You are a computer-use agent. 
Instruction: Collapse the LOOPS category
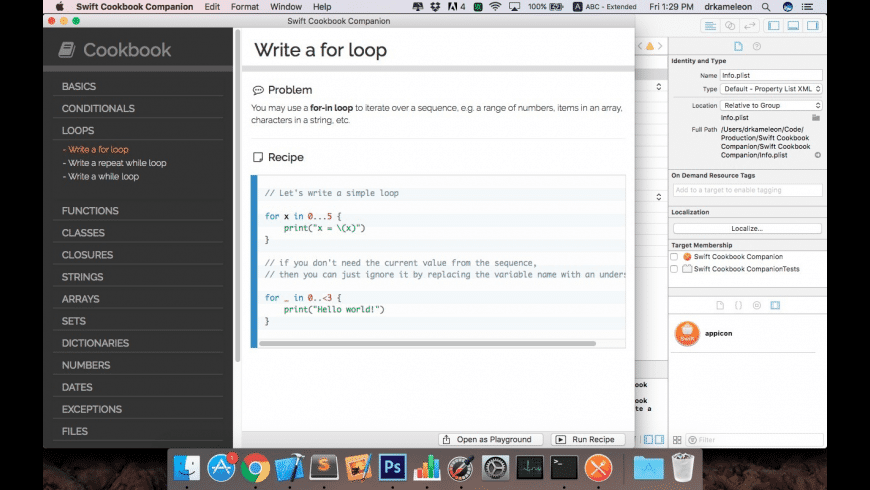point(78,131)
